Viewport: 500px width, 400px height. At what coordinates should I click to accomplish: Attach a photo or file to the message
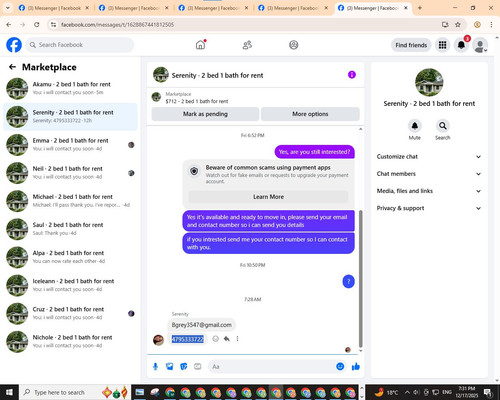tap(170, 367)
